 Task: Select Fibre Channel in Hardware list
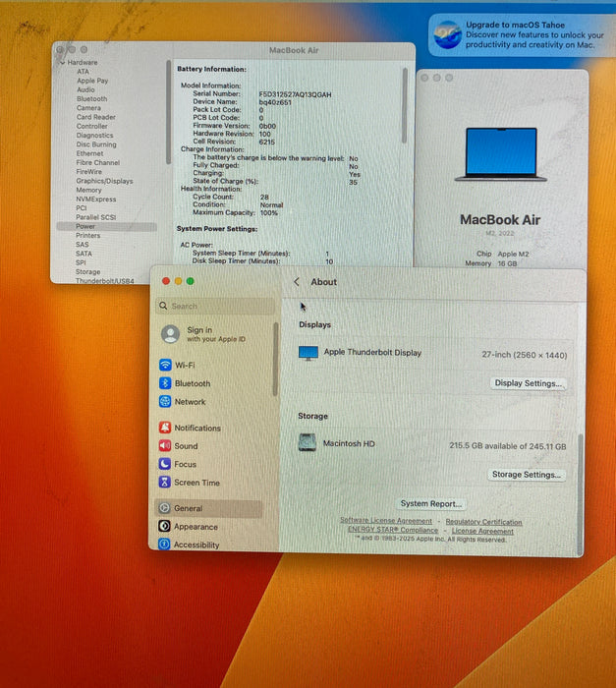pyautogui.click(x=98, y=162)
